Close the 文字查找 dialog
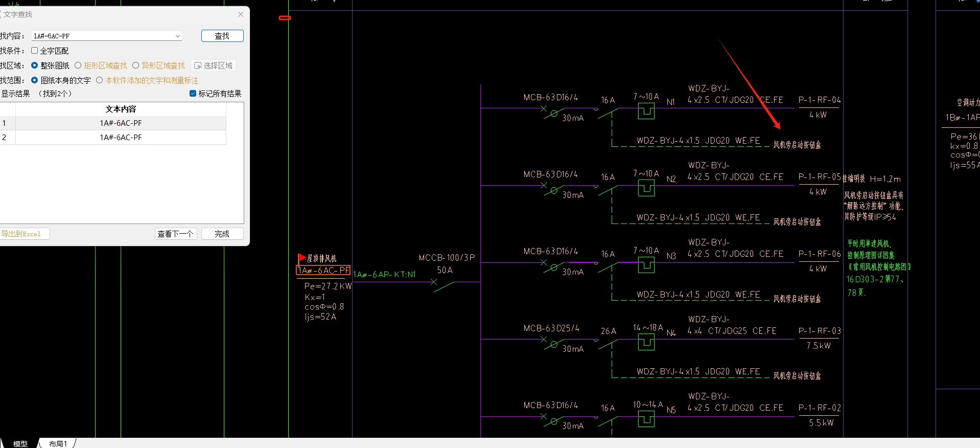 pos(241,14)
